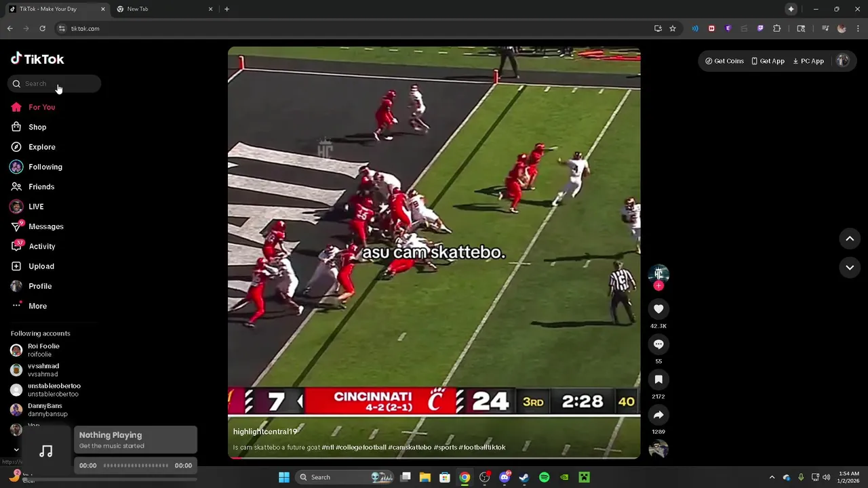
Task: Open Messages in the sidebar
Action: click(37, 226)
